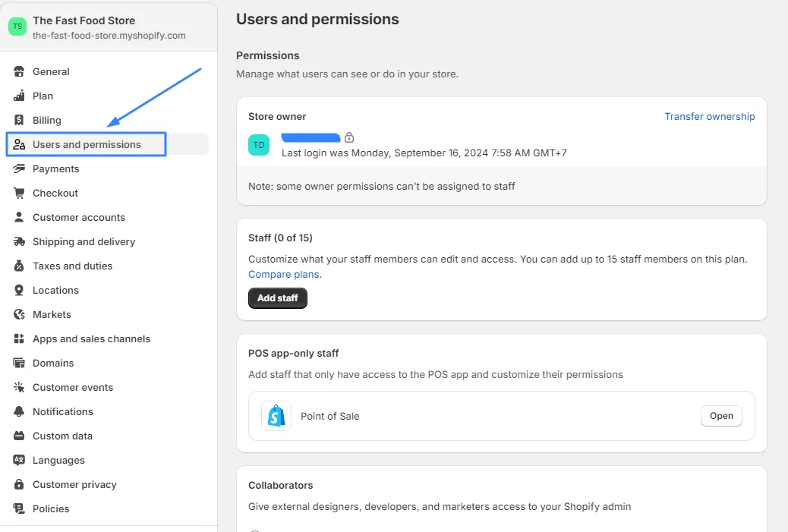
Task: Click the Customer events spark icon
Action: (19, 387)
